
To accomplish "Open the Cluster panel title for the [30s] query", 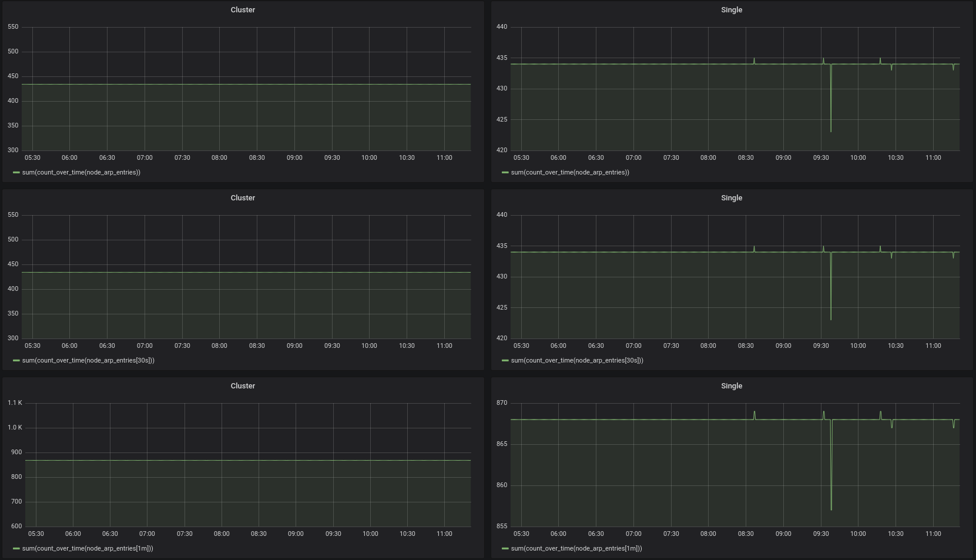I will (243, 198).
